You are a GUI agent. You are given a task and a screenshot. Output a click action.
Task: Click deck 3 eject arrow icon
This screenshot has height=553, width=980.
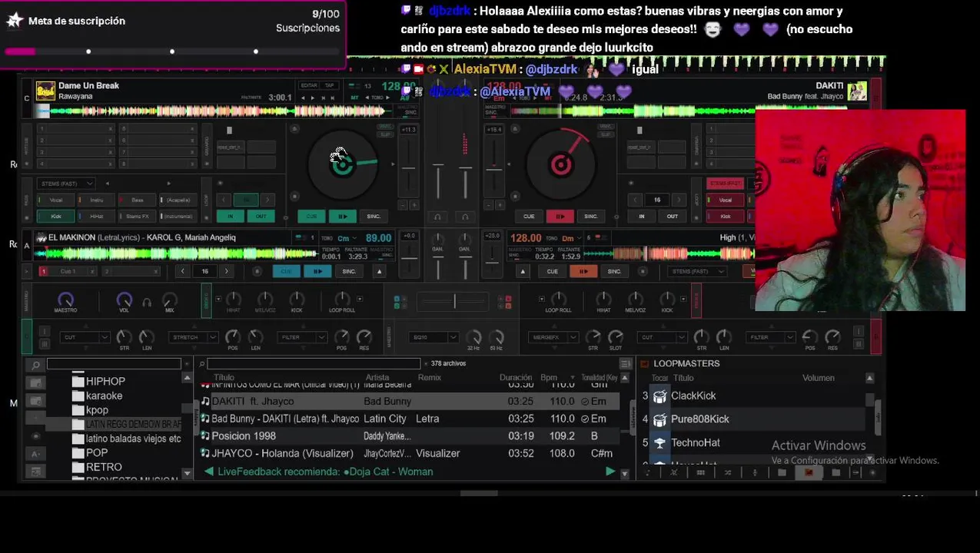click(379, 271)
